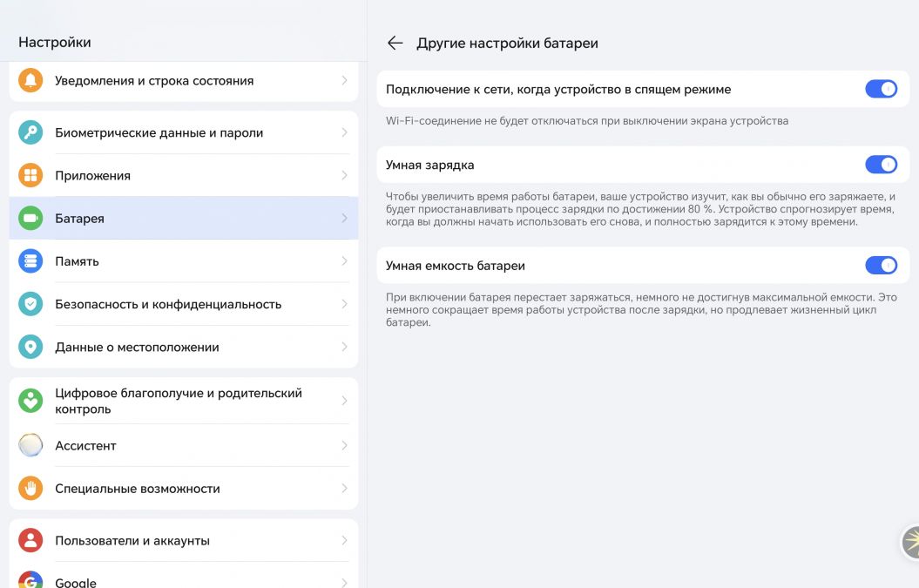Select Биометрические данные и пароли
This screenshot has width=919, height=588.
pyautogui.click(x=184, y=132)
